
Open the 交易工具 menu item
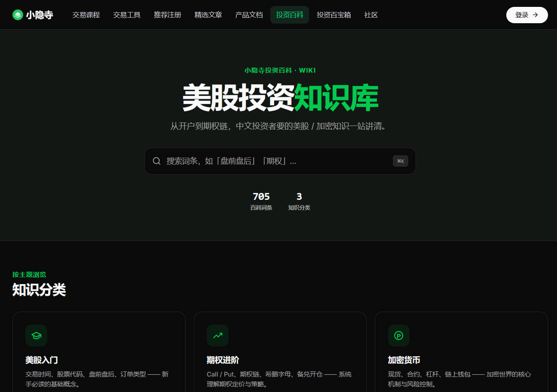pos(127,15)
